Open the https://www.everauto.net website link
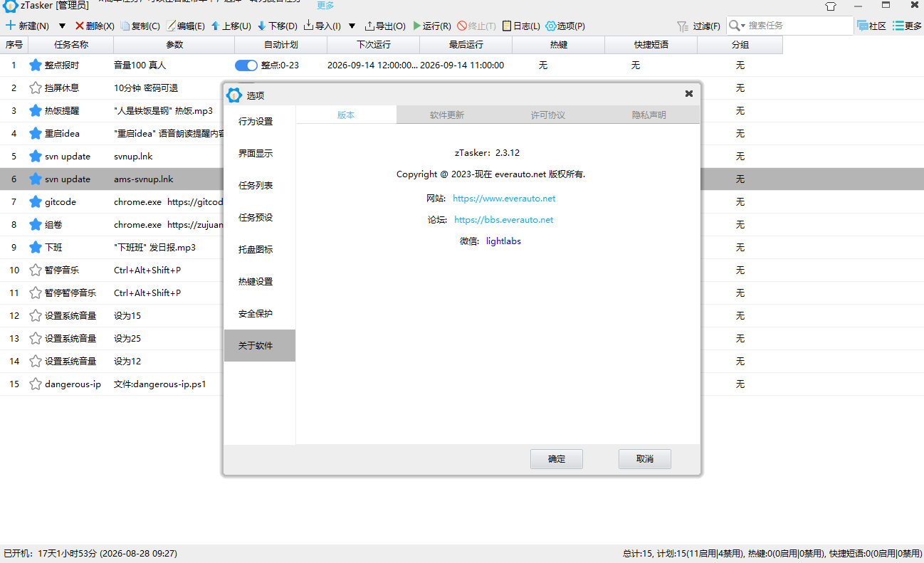 (504, 199)
